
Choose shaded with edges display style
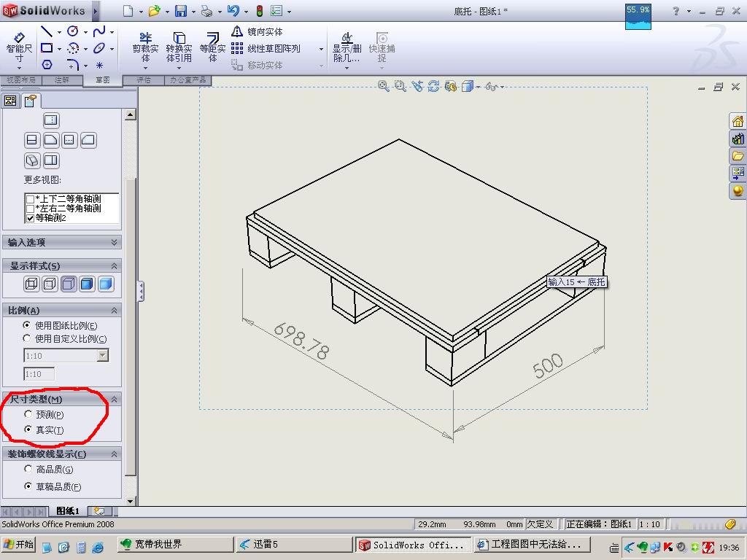point(88,284)
